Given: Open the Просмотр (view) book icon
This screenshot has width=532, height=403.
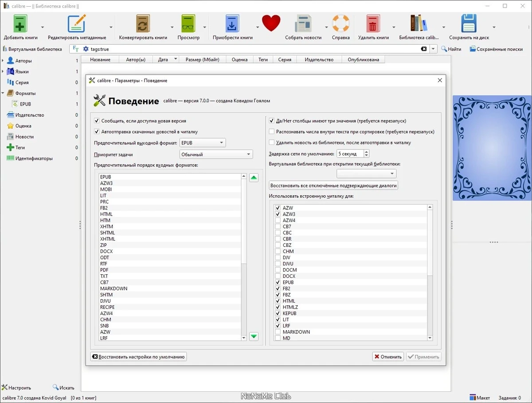Looking at the screenshot, I should [x=188, y=24].
